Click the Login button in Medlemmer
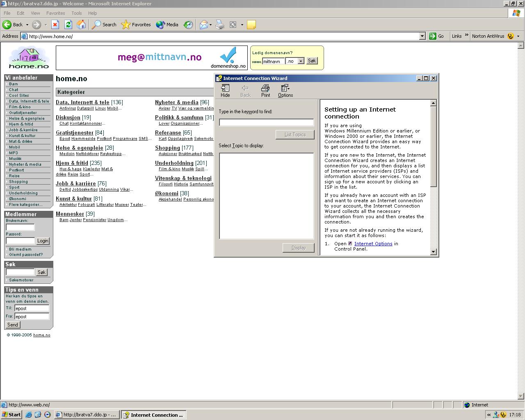 point(43,241)
